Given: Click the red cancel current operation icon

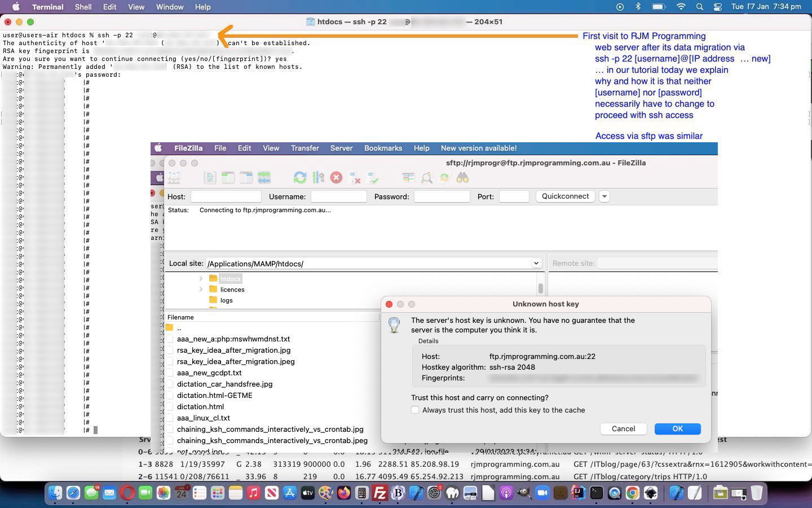Looking at the screenshot, I should click(336, 178).
